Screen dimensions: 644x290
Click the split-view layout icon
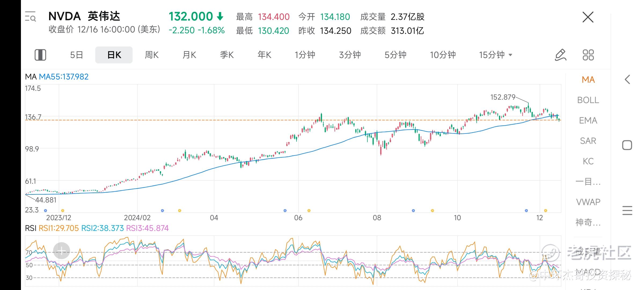(x=41, y=55)
